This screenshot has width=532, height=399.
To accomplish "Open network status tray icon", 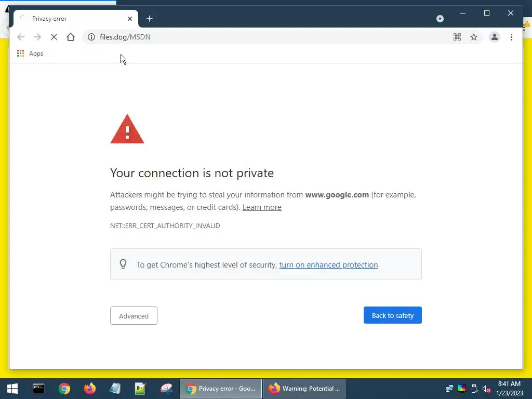I will coord(449,389).
